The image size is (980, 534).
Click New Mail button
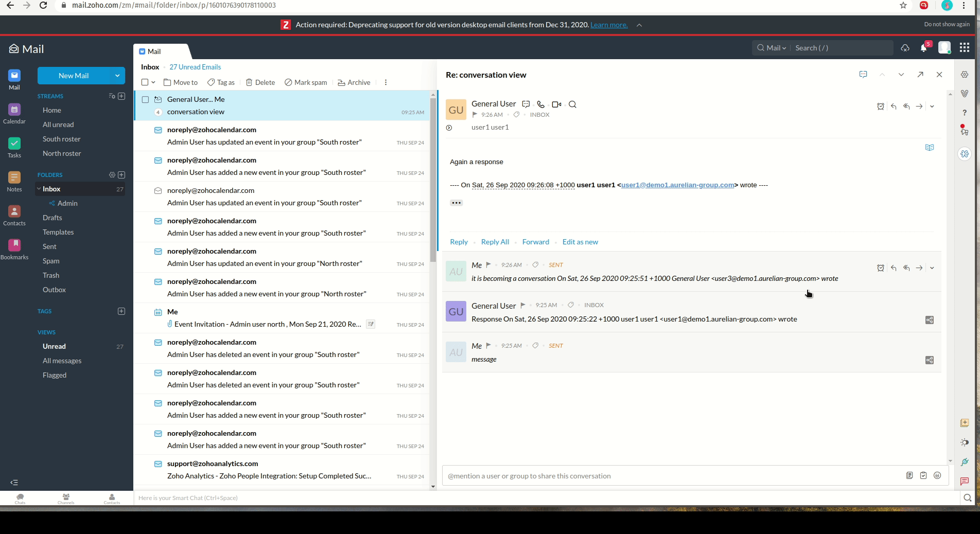point(74,76)
